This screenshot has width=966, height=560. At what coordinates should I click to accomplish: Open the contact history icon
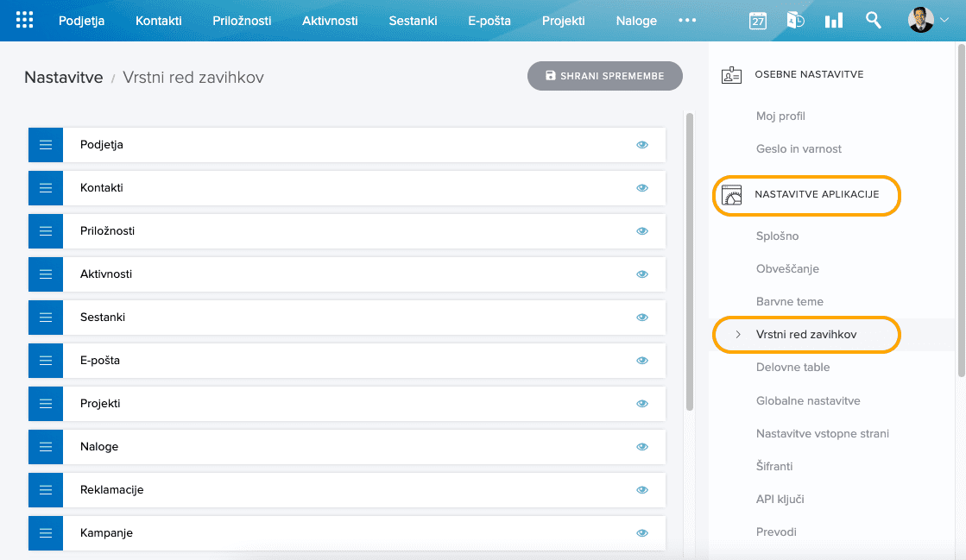(796, 20)
